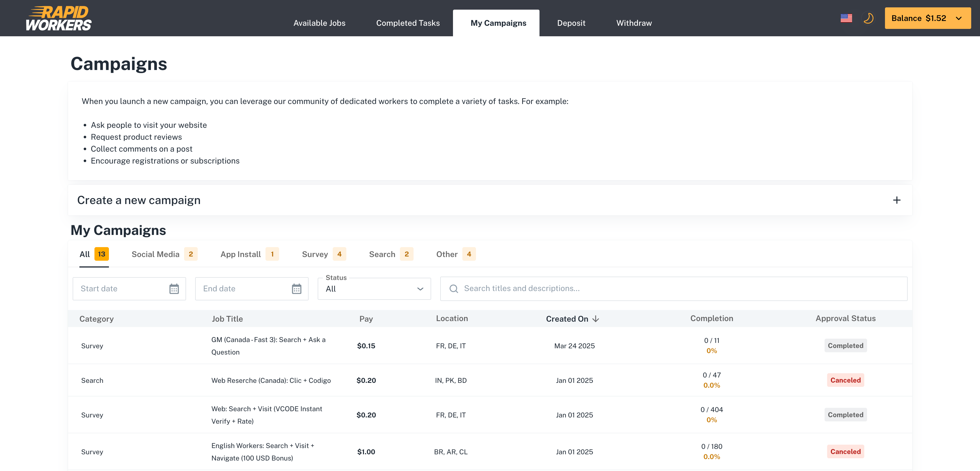Open the US flag language selector
This screenshot has width=980, height=471.
click(x=846, y=18)
